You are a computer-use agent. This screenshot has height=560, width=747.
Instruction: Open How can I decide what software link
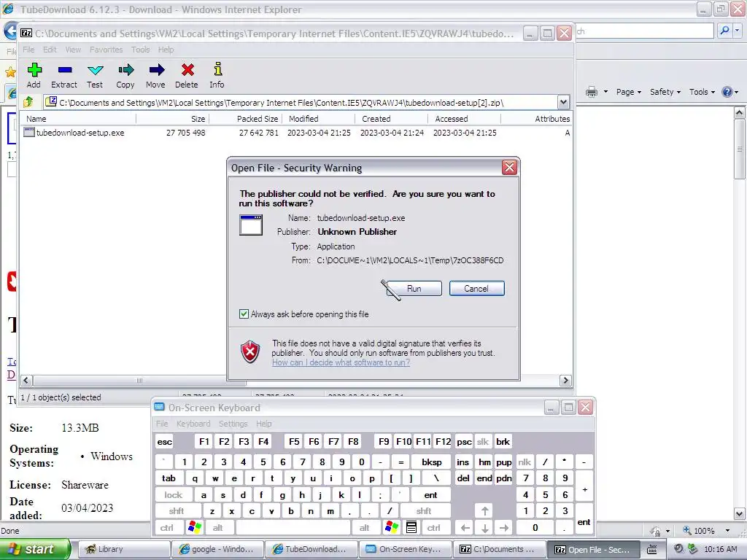[341, 362]
